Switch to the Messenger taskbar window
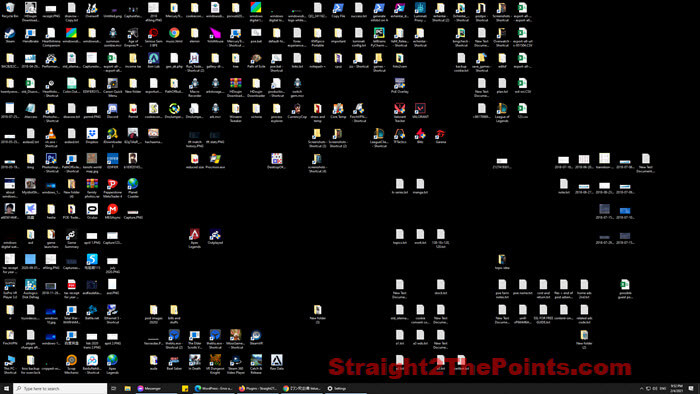 point(157,389)
